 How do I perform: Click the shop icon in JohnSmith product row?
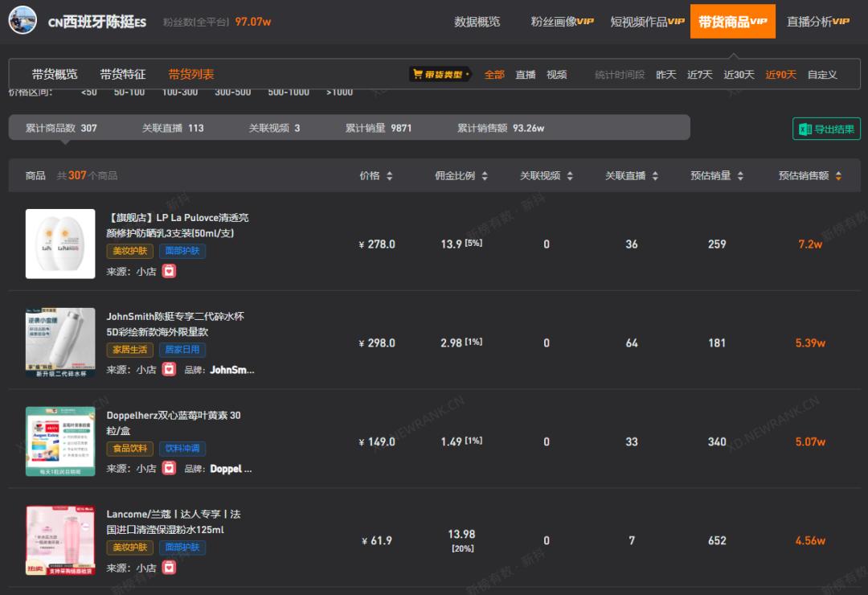(x=169, y=370)
